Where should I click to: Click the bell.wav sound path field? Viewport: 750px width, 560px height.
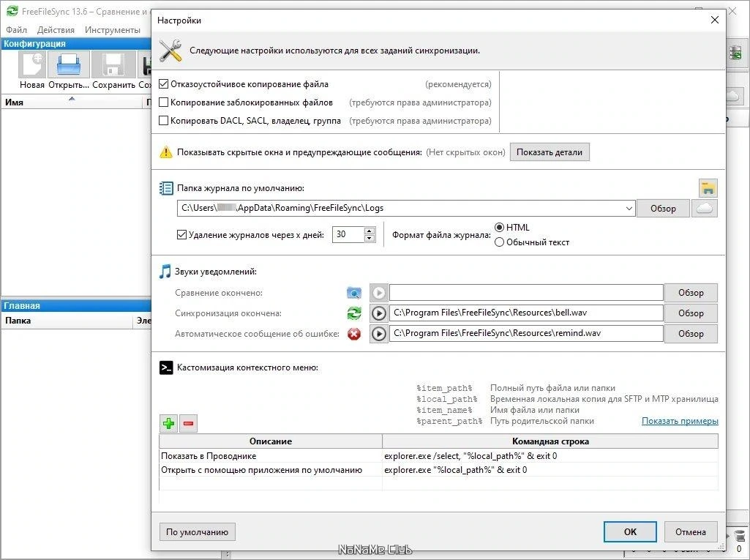coord(526,313)
